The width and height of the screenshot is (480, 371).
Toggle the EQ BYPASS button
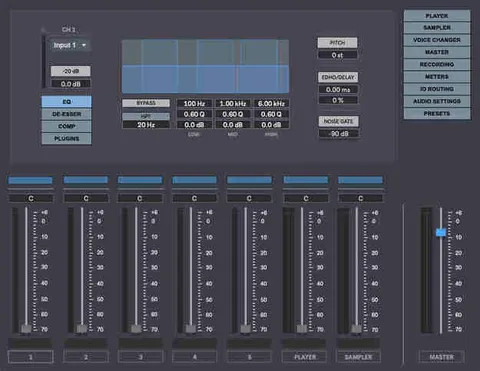click(146, 103)
